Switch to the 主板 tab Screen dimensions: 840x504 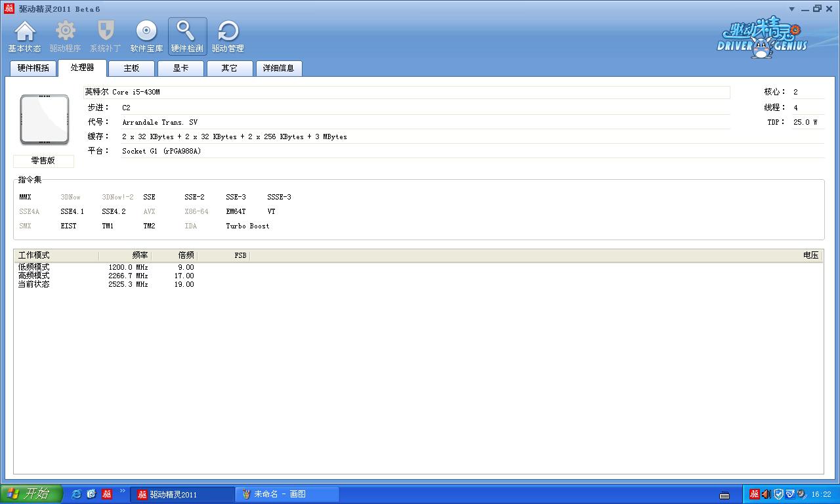click(x=131, y=68)
